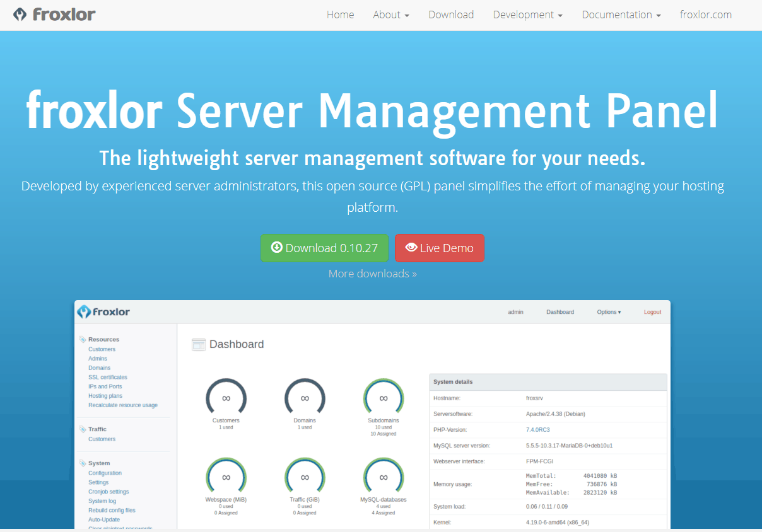Open the About dropdown menu

(x=391, y=14)
